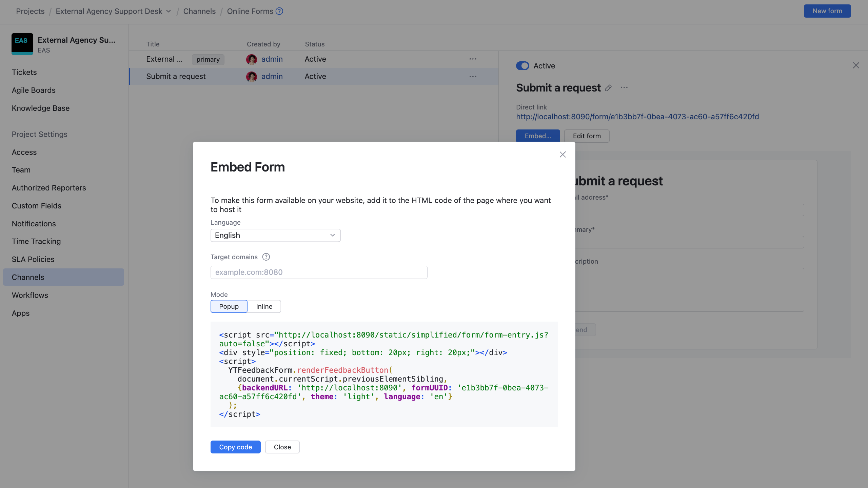The width and height of the screenshot is (868, 488).
Task: Open Workflows under Project Settings
Action: tap(30, 295)
